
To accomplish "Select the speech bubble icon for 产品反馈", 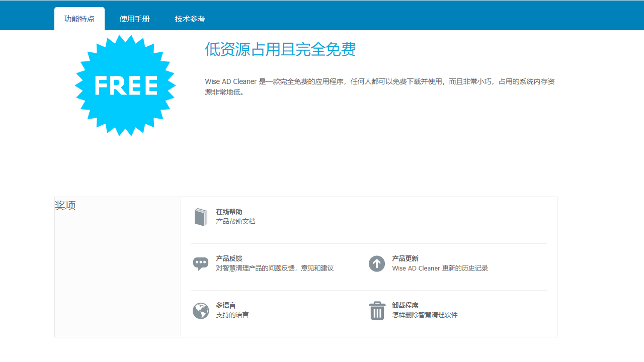I will (201, 263).
